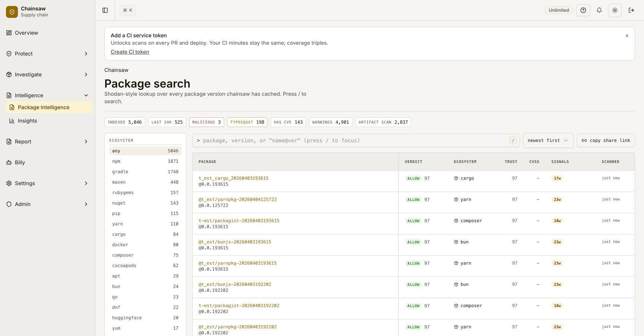This screenshot has height=336, width=644.
Task: Expand the Admin section chevron
Action: point(86,204)
